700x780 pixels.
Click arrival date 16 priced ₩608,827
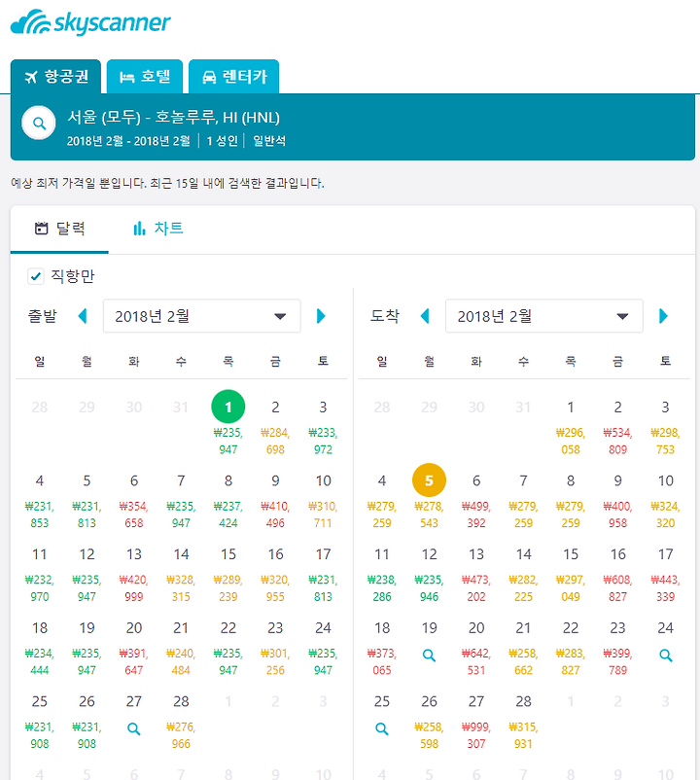[x=618, y=575]
